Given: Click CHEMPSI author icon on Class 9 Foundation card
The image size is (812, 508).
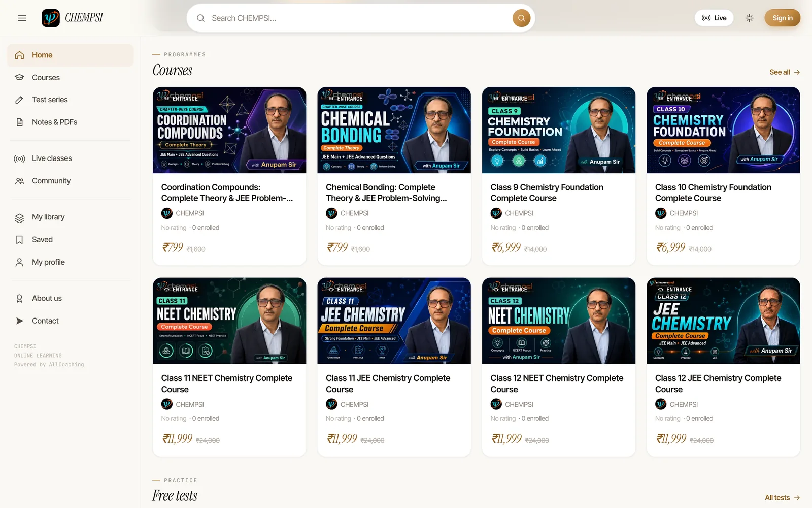Looking at the screenshot, I should (496, 213).
